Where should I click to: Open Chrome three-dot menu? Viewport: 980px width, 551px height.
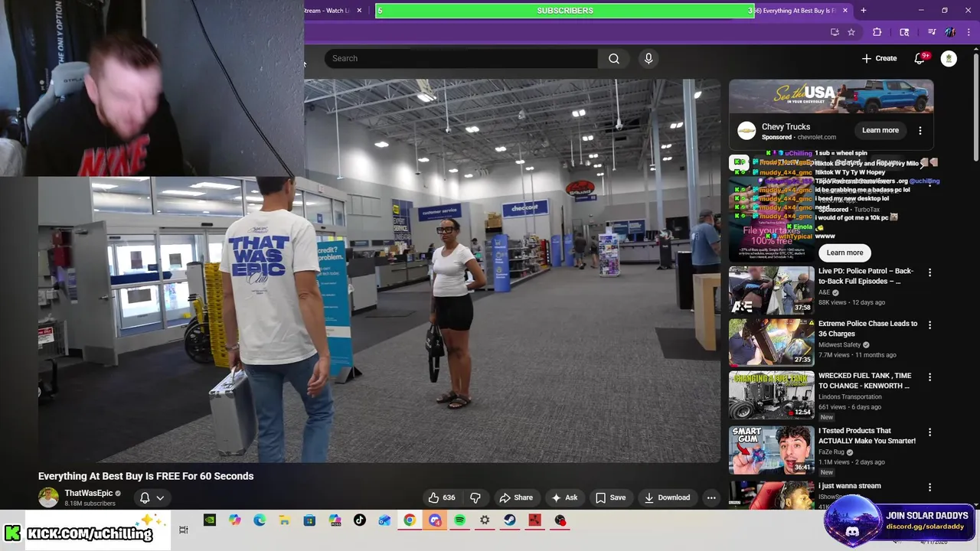(969, 32)
